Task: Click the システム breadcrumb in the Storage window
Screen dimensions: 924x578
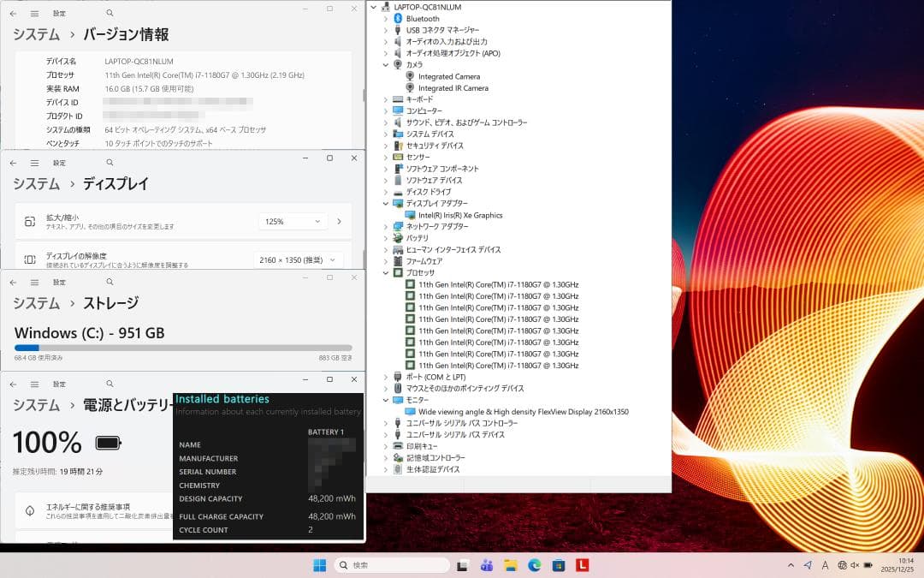Action: pos(35,302)
